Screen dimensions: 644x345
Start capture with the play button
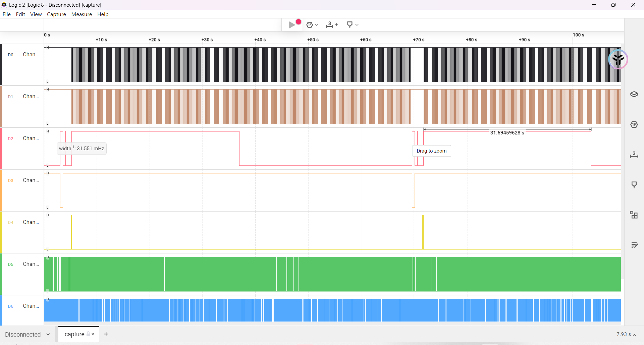(x=292, y=25)
